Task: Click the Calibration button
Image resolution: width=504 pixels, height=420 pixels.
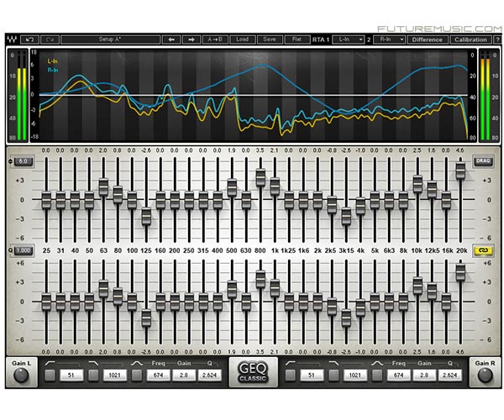Action: 471,39
